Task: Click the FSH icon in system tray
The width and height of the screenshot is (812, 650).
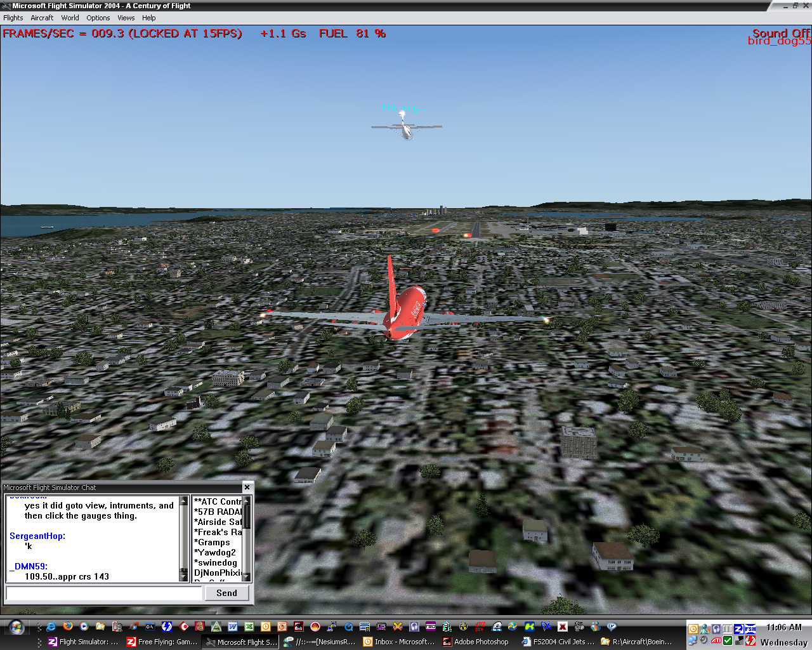Action: (x=750, y=628)
